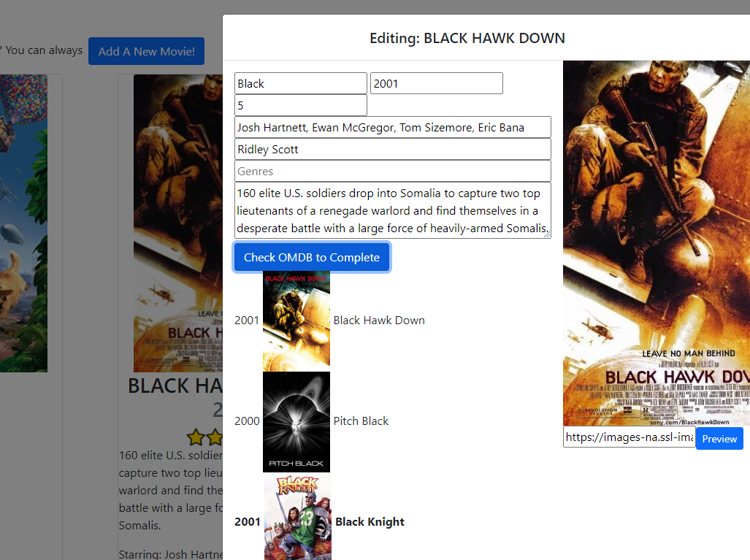The image size is (750, 560).
Task: Click the 'Black Hawk Down' result title text
Action: pyautogui.click(x=379, y=321)
